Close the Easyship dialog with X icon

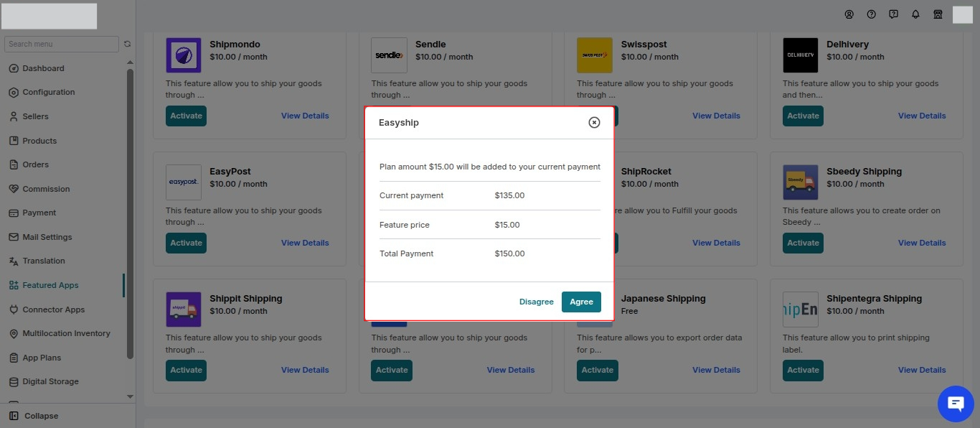pos(594,122)
